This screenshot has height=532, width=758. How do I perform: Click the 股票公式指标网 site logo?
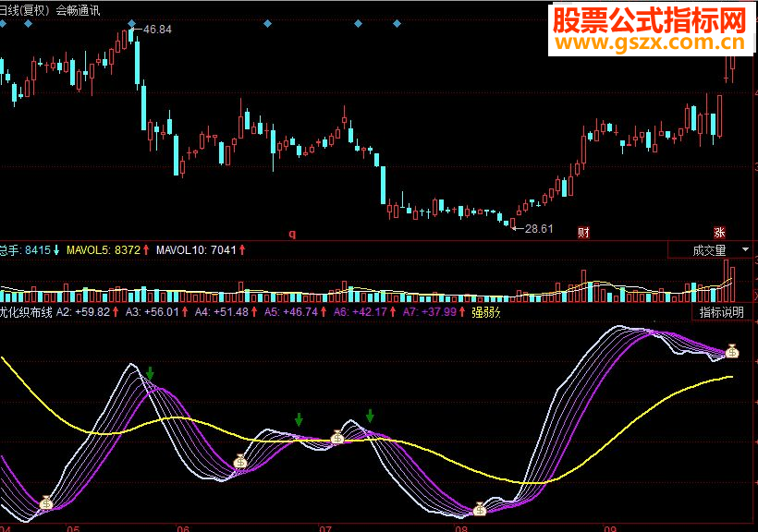click(647, 20)
